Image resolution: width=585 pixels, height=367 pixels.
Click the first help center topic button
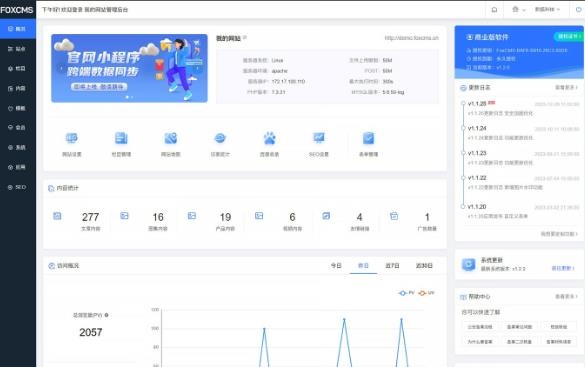coord(480,327)
